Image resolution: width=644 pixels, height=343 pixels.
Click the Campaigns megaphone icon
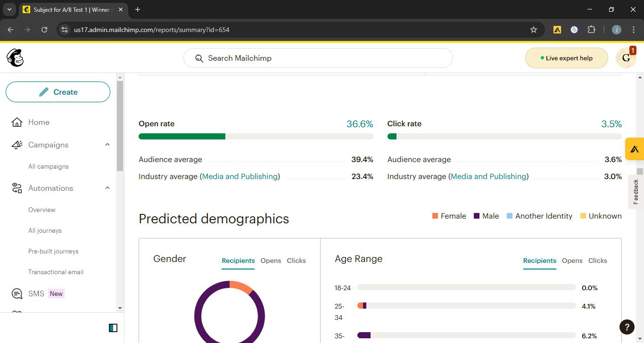(x=17, y=145)
